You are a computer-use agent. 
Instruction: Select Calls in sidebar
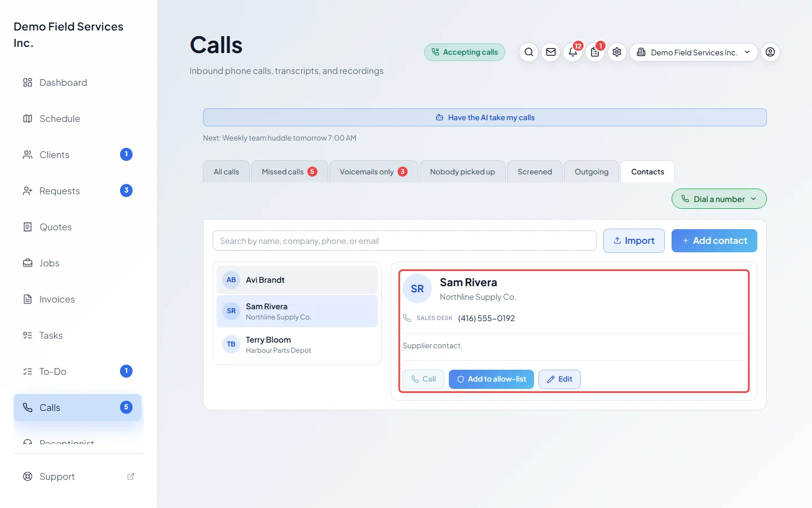[78, 408]
